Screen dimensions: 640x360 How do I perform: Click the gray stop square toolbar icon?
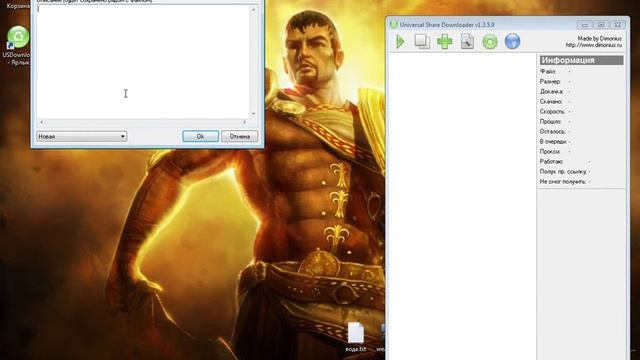(422, 41)
